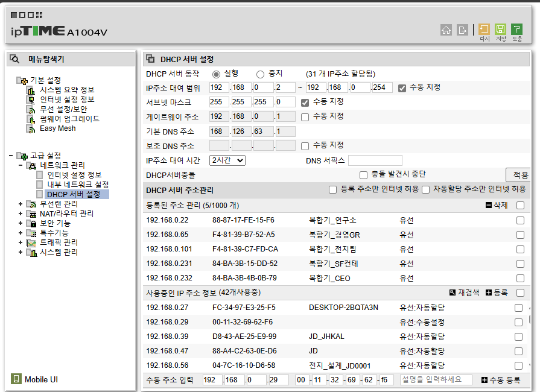This screenshot has height=392, width=540.
Task: Click the 펌웨어 업그레이드 icon
Action: [31, 119]
